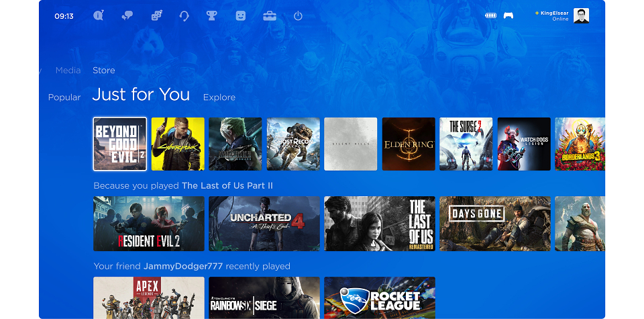Click the 09:13 clock

(x=64, y=16)
